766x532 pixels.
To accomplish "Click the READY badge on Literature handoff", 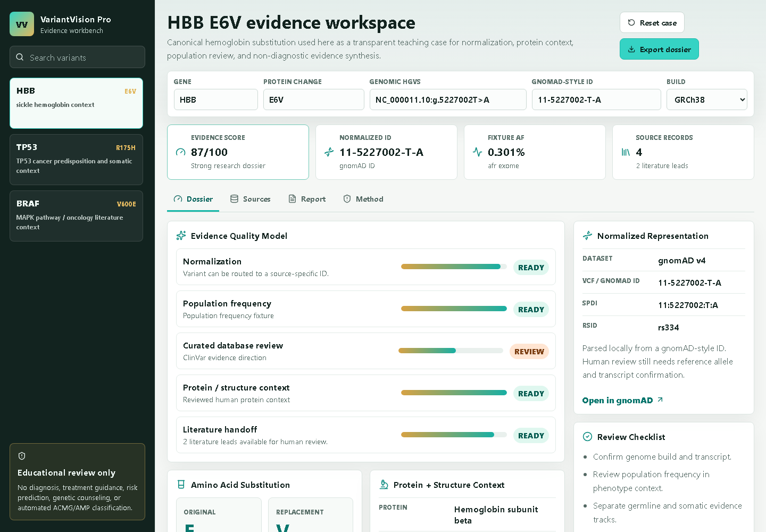I will [531, 435].
